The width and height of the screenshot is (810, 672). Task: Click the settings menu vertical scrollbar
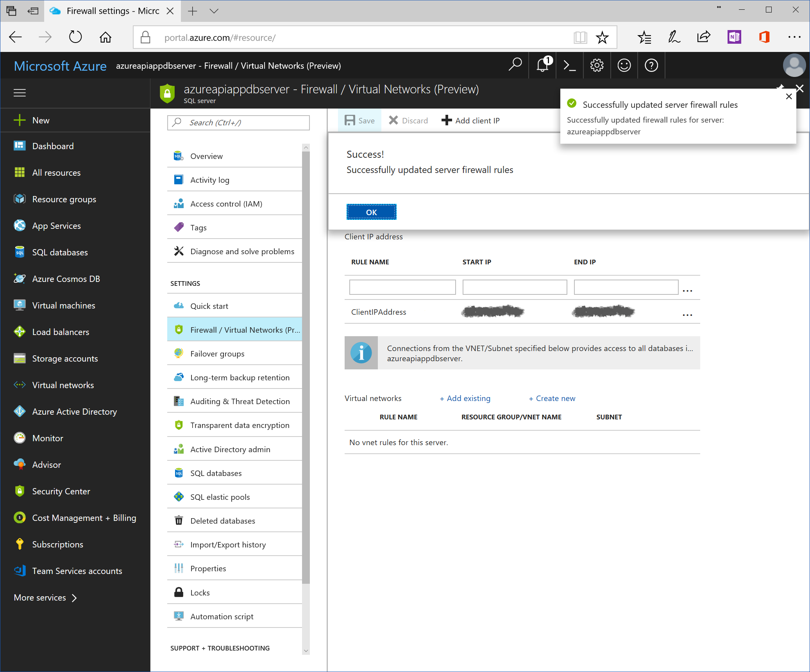point(306,367)
